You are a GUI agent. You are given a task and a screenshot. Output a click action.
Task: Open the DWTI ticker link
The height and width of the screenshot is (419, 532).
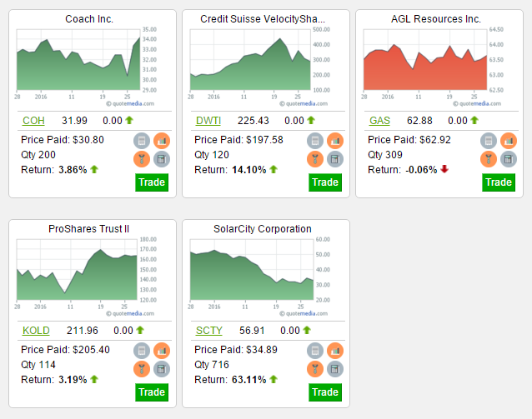click(x=208, y=121)
